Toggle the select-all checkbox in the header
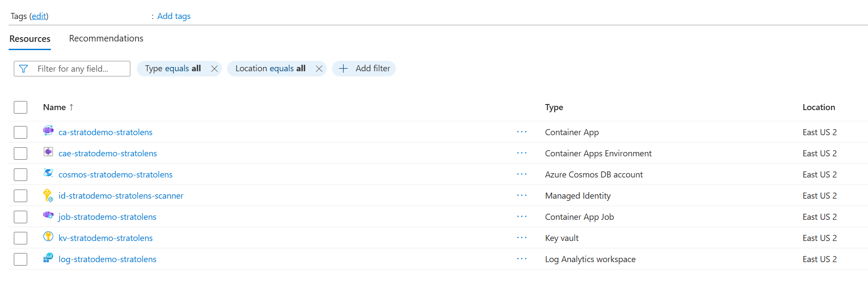The image size is (868, 285). tap(20, 107)
